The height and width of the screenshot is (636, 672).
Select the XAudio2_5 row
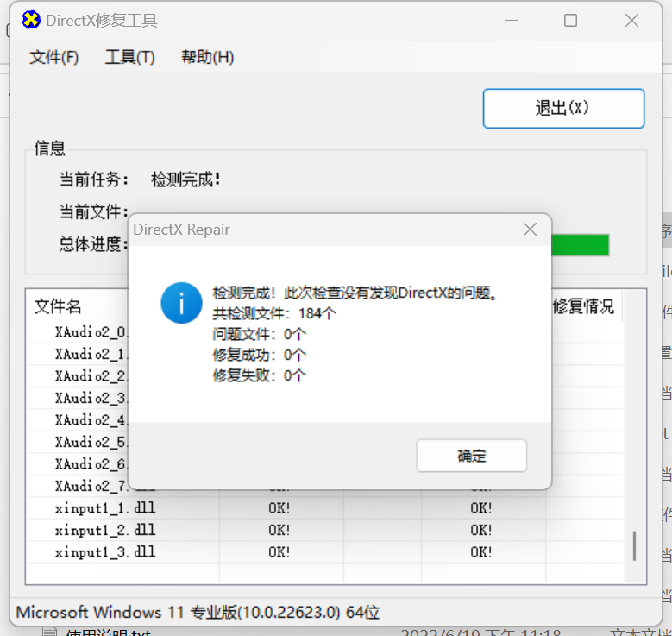pos(78,442)
